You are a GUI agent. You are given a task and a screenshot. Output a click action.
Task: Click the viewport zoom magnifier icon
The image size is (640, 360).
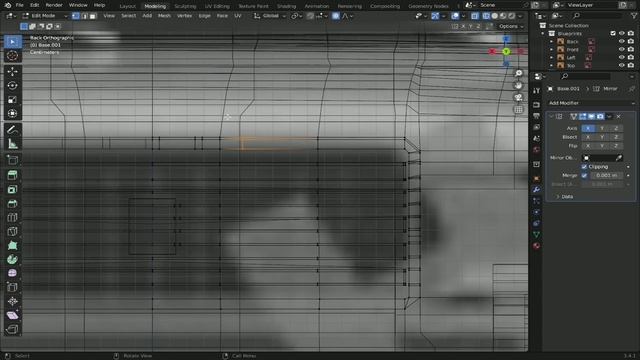518,73
